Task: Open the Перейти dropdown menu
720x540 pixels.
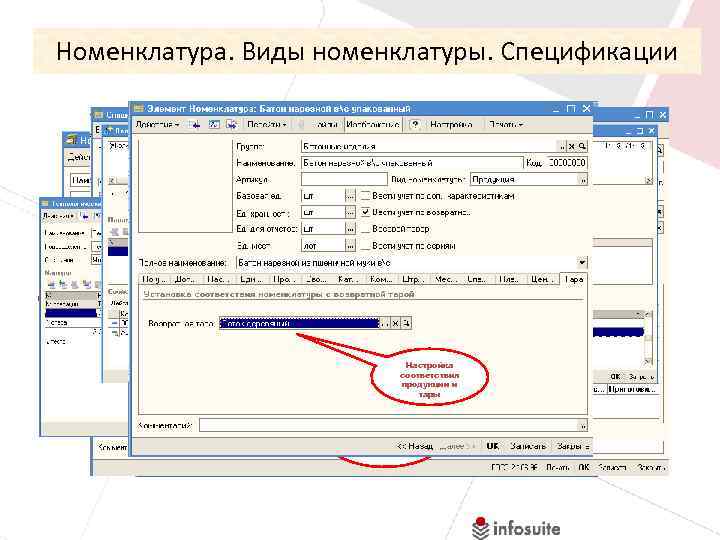Action: [266, 124]
